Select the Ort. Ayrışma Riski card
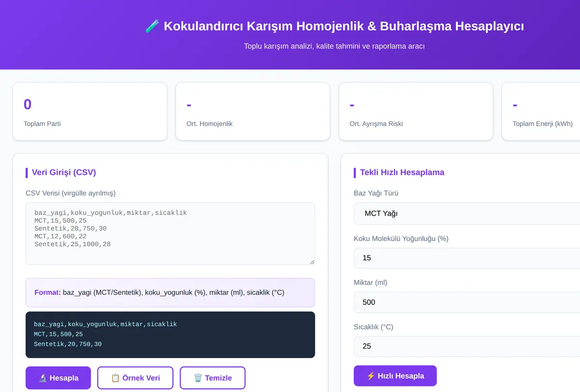The width and height of the screenshot is (580, 392). point(416,112)
